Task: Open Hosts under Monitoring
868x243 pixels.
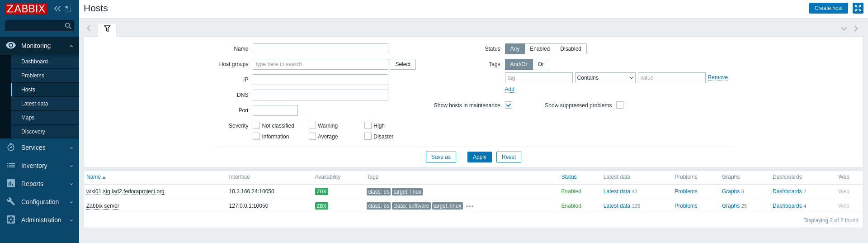Action: click(45, 90)
